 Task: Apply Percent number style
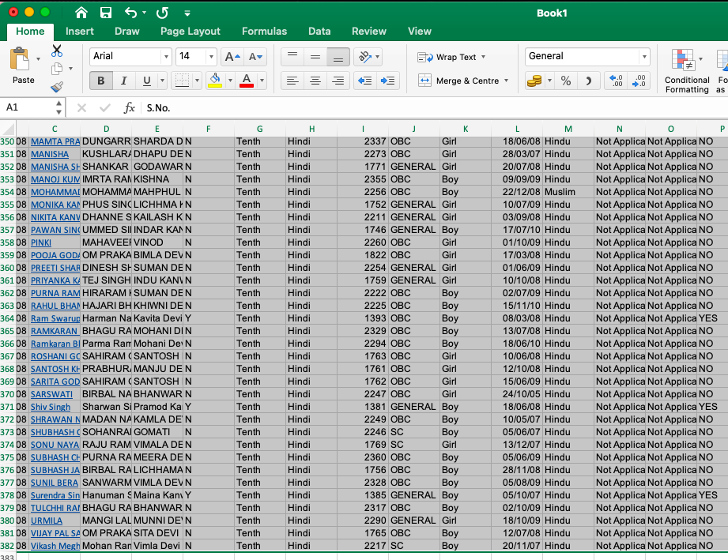pyautogui.click(x=566, y=80)
